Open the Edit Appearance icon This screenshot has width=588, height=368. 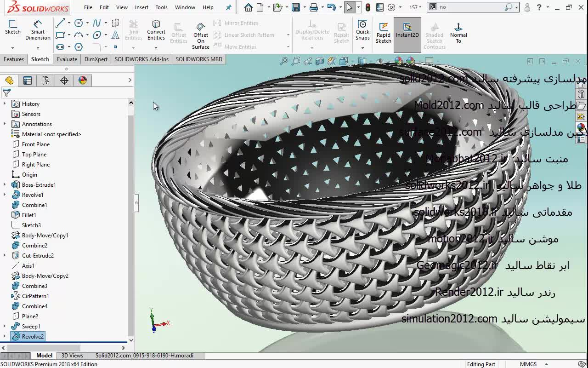(398, 61)
